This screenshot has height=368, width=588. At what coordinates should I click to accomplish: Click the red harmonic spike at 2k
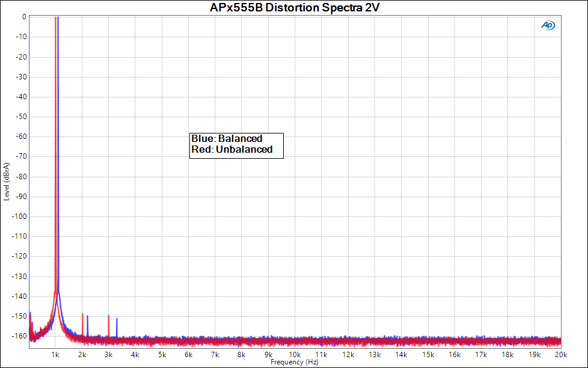(82, 325)
